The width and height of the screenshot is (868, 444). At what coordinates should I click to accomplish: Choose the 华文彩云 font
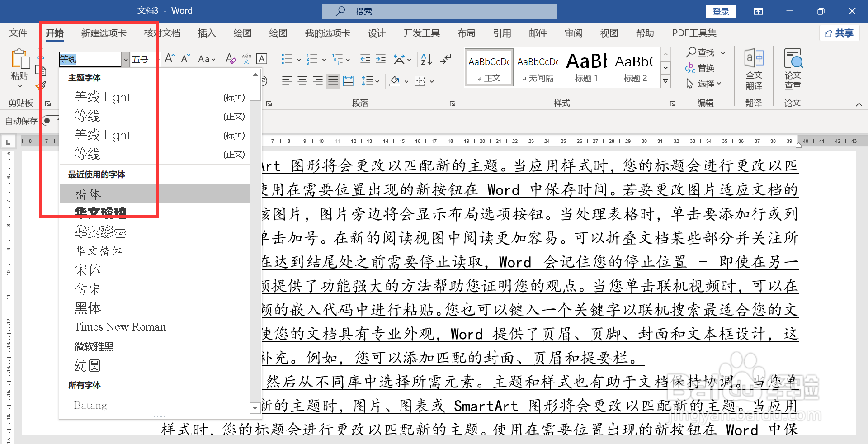coord(154,232)
